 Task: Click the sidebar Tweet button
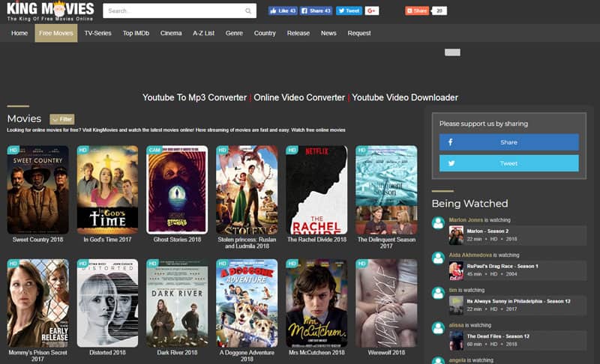tap(508, 163)
